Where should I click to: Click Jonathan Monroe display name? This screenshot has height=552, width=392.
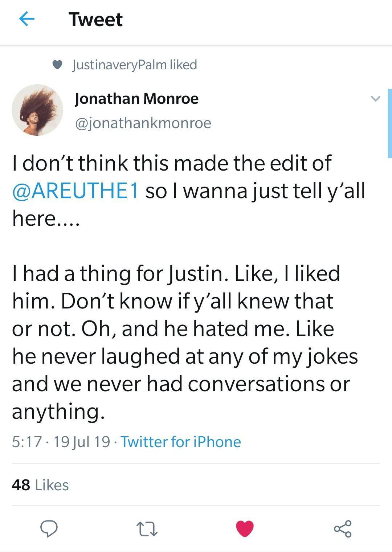tap(136, 98)
